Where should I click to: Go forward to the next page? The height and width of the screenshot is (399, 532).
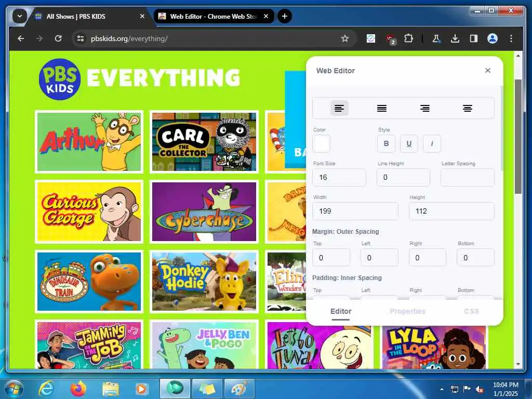39,38
